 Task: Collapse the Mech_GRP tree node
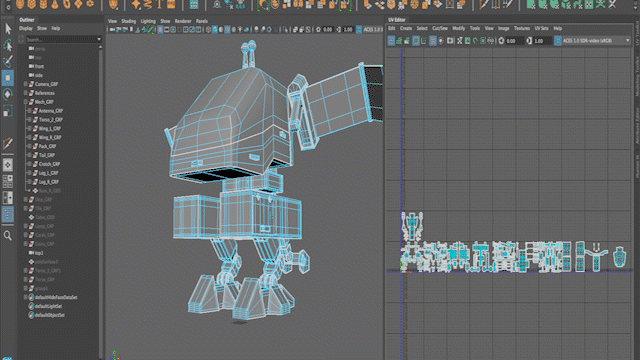(x=25, y=102)
